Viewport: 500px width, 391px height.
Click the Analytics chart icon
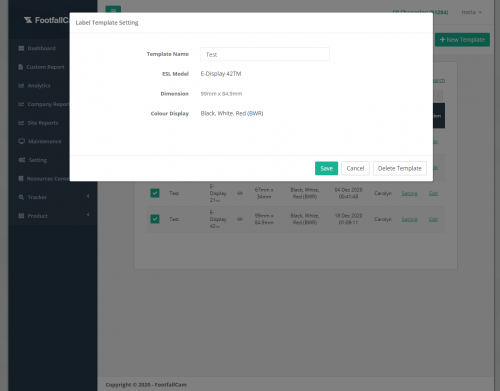pos(21,86)
